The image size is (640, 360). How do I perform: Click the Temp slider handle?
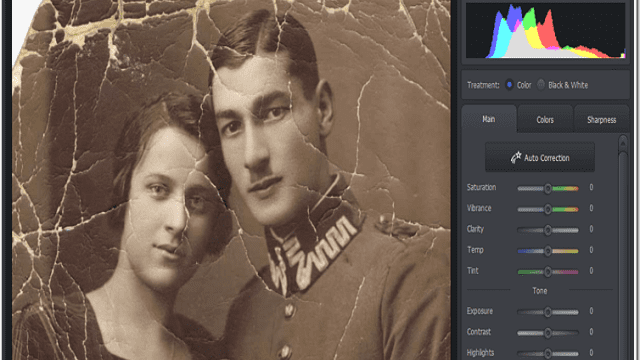point(548,251)
